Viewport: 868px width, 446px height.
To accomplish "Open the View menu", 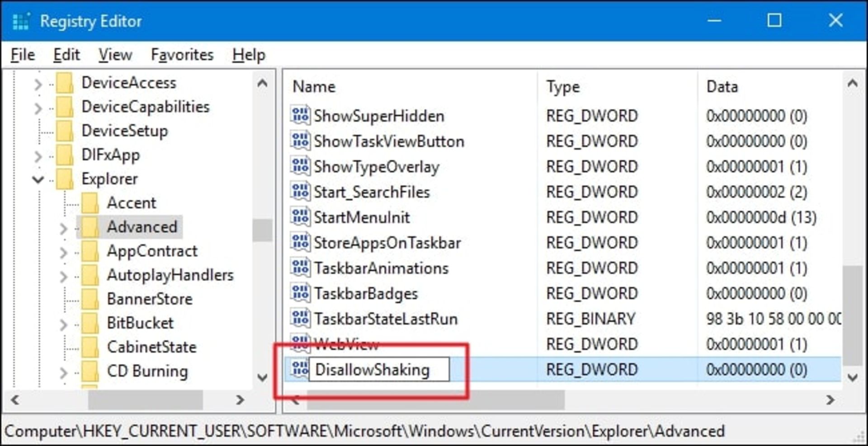I will coord(115,55).
